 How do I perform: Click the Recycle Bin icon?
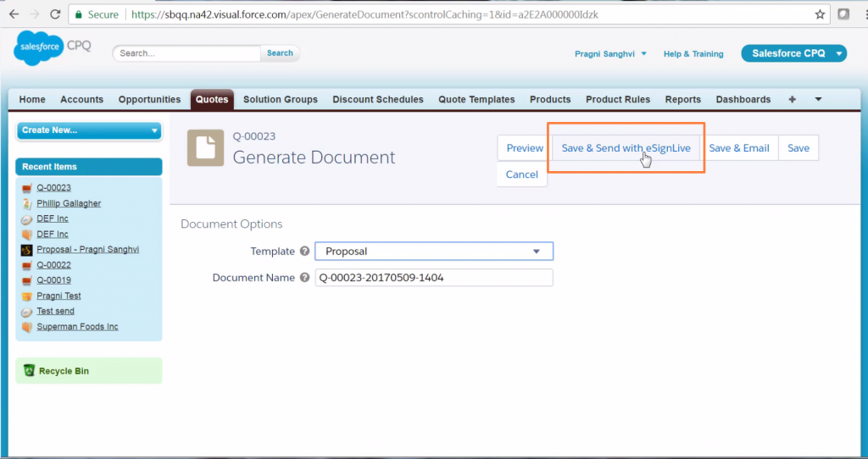(x=30, y=371)
